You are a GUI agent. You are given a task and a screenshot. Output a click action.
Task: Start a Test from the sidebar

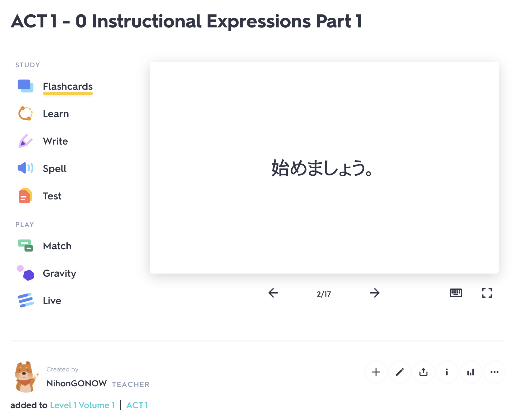[x=52, y=196]
